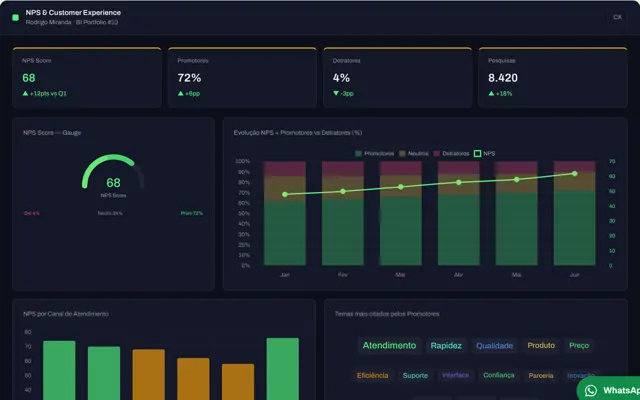This screenshot has height=400, width=640.
Task: Click the up arrow beside +12pts vs Q1
Action: pos(25,93)
